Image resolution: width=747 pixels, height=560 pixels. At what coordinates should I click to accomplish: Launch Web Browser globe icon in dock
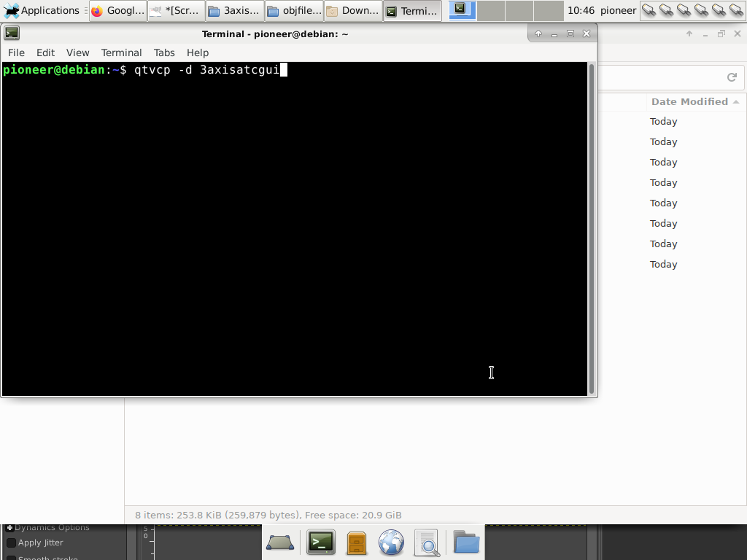pos(392,542)
